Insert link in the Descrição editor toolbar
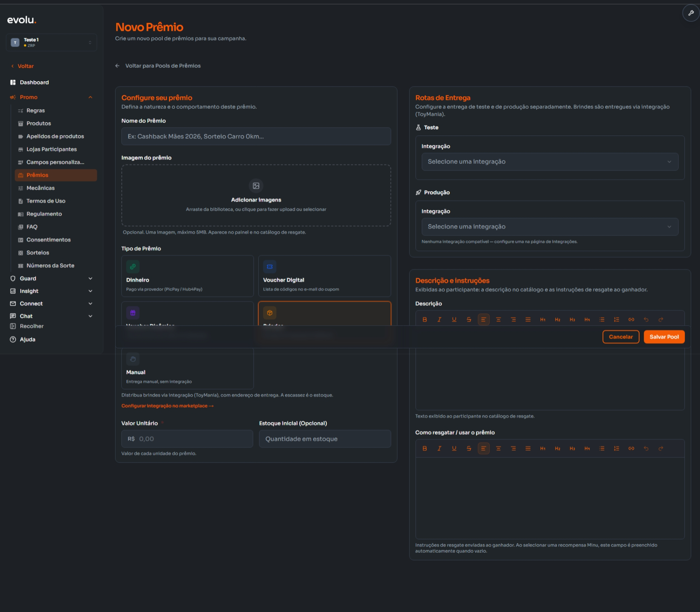The width and height of the screenshot is (700, 612). 631,319
